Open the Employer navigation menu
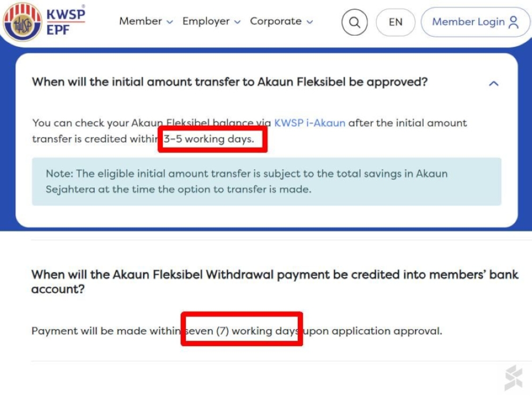Screen dimensions: 532x400 click(206, 21)
